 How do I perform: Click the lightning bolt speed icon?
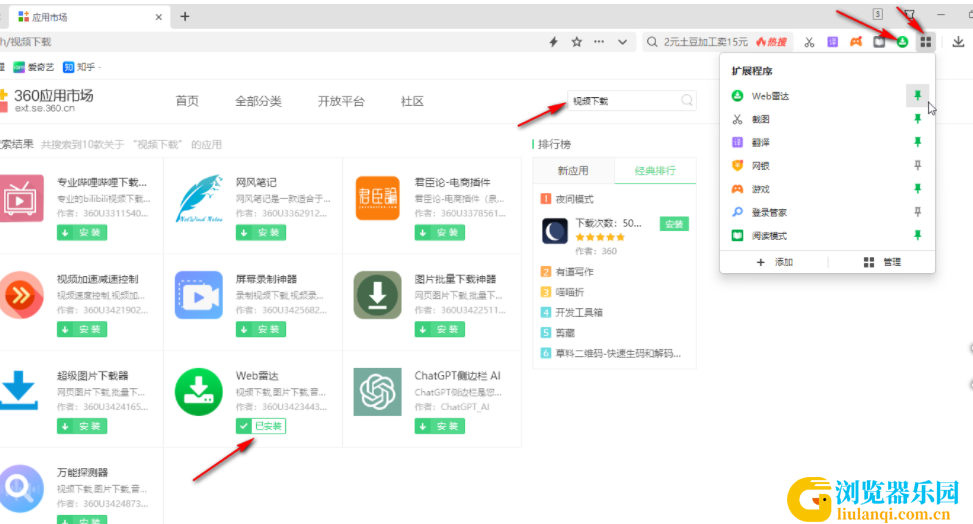554,42
